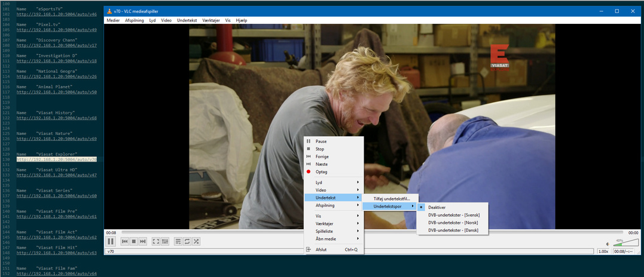644x277 pixels.
Task: Click the VLC cone icon in title bar
Action: 109,11
